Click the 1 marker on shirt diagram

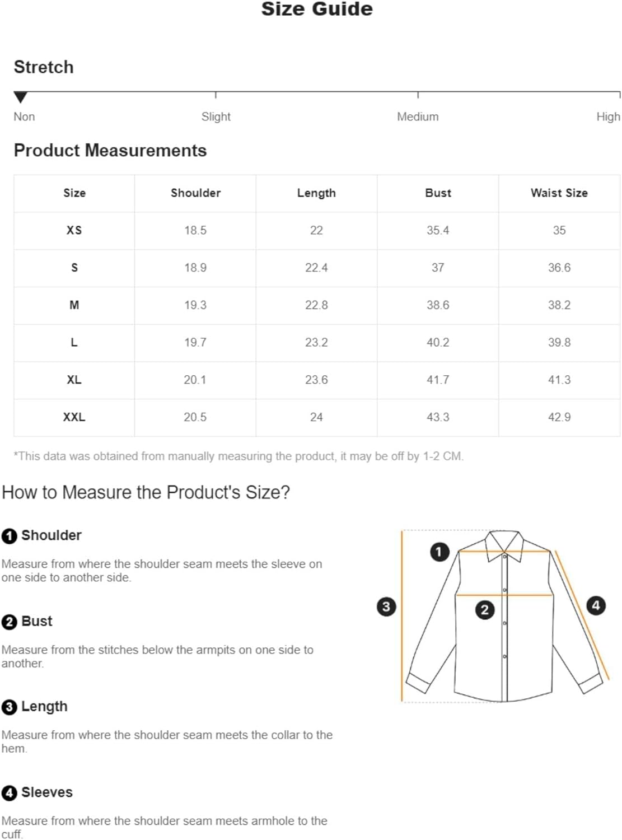click(439, 552)
